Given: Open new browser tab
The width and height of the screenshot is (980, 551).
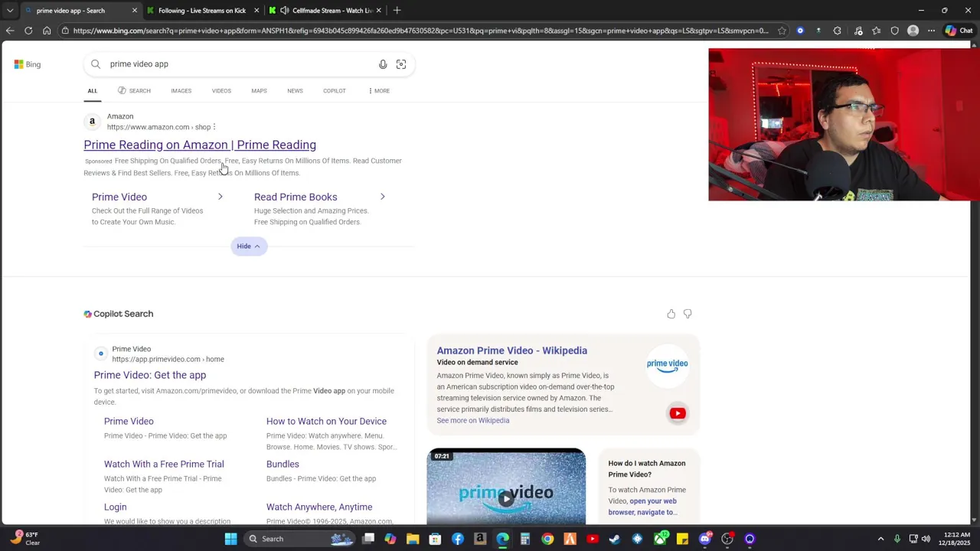Looking at the screenshot, I should coord(397,10).
